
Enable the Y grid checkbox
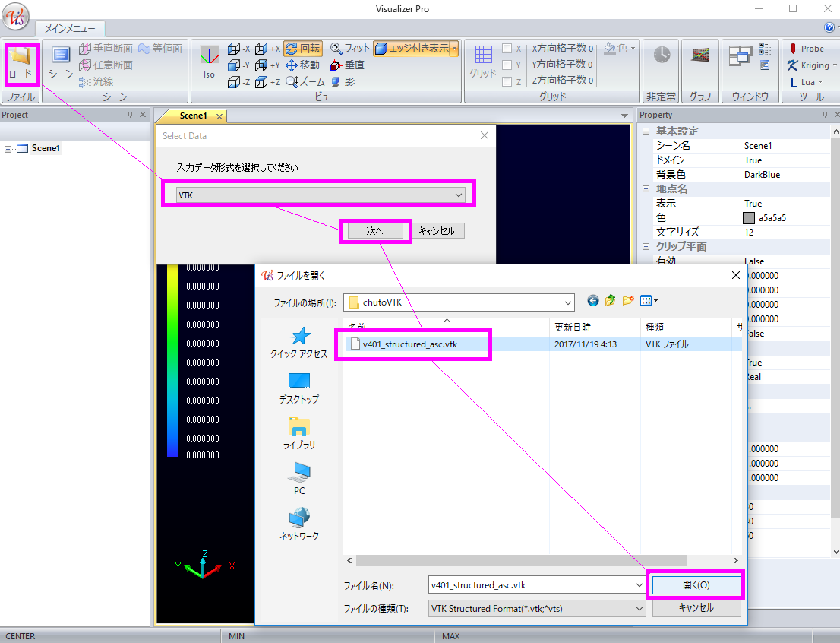pos(507,65)
